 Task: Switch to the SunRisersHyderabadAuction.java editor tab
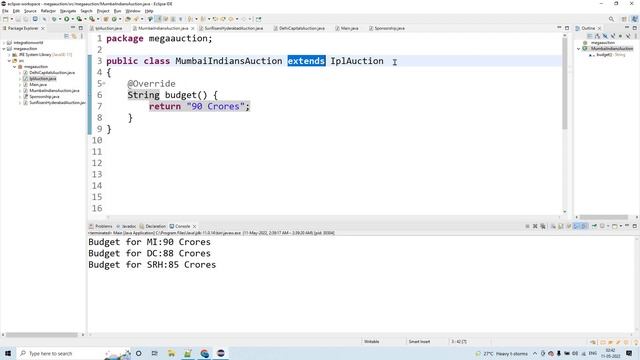[x=231, y=28]
